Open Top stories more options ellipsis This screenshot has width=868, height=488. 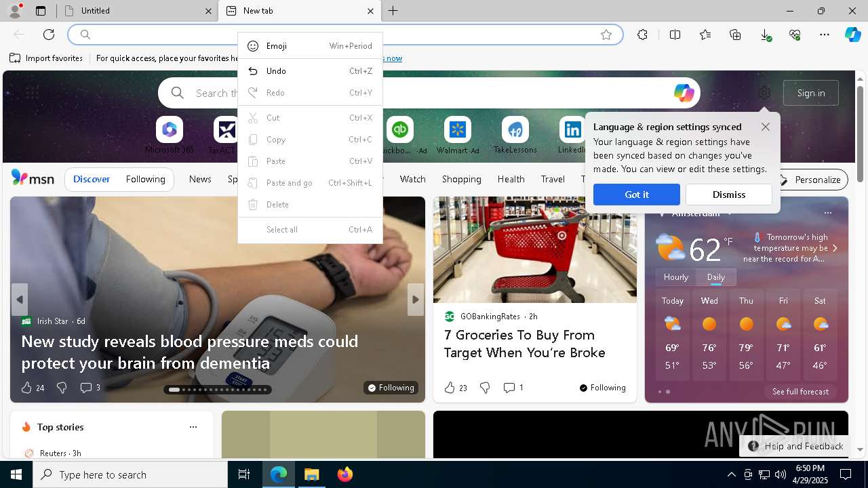(193, 427)
